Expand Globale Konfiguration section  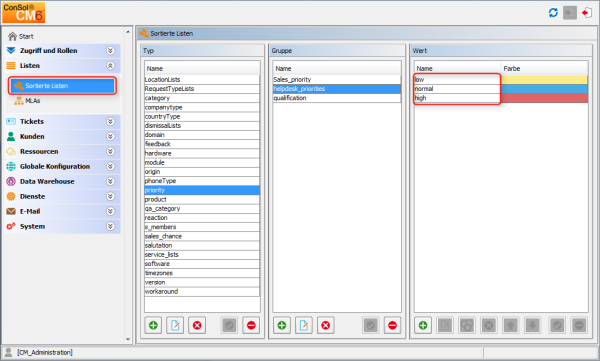[111, 166]
